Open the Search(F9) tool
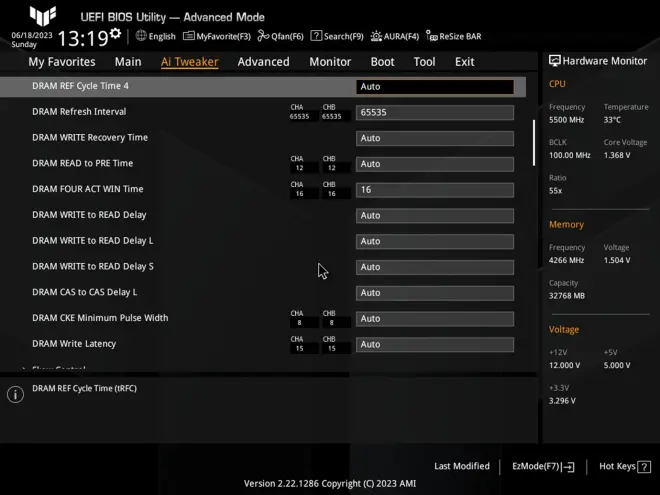 point(337,36)
